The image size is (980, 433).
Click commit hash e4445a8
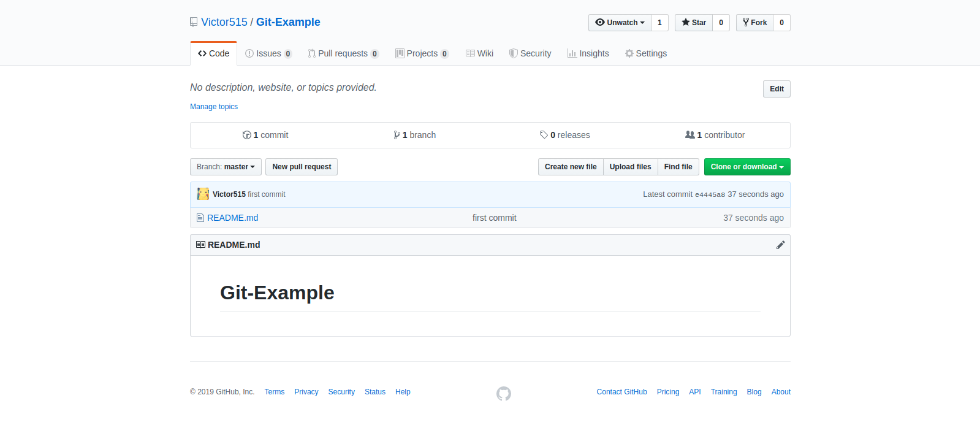click(710, 194)
